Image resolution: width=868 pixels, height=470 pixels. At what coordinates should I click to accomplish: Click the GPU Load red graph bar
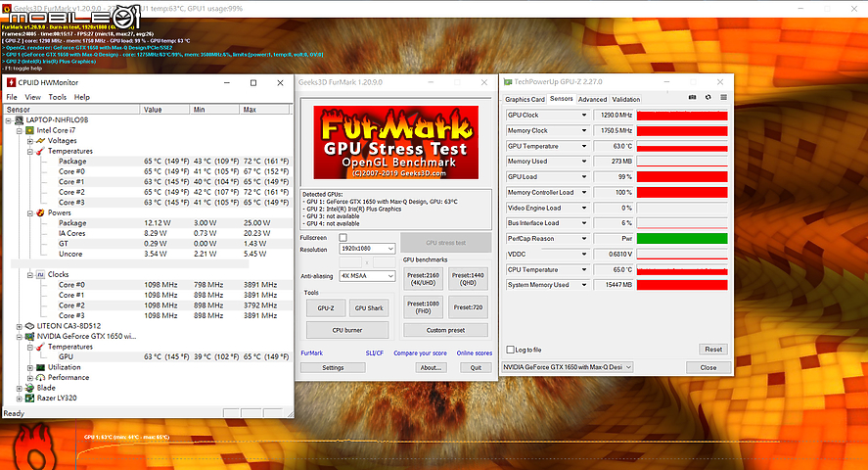[682, 176]
